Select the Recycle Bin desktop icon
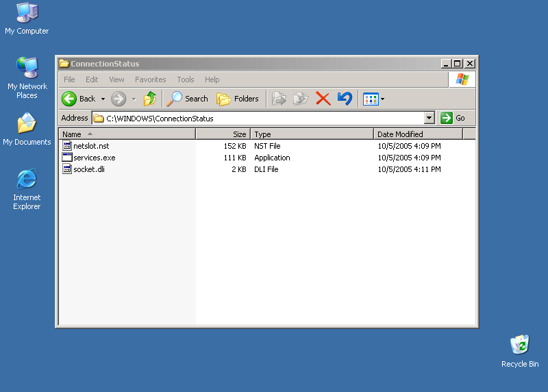 pyautogui.click(x=519, y=345)
